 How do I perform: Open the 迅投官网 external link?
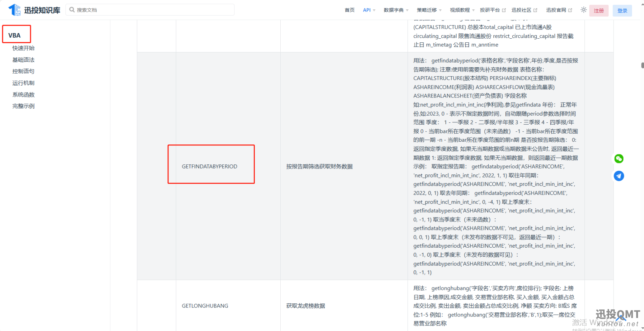559,10
